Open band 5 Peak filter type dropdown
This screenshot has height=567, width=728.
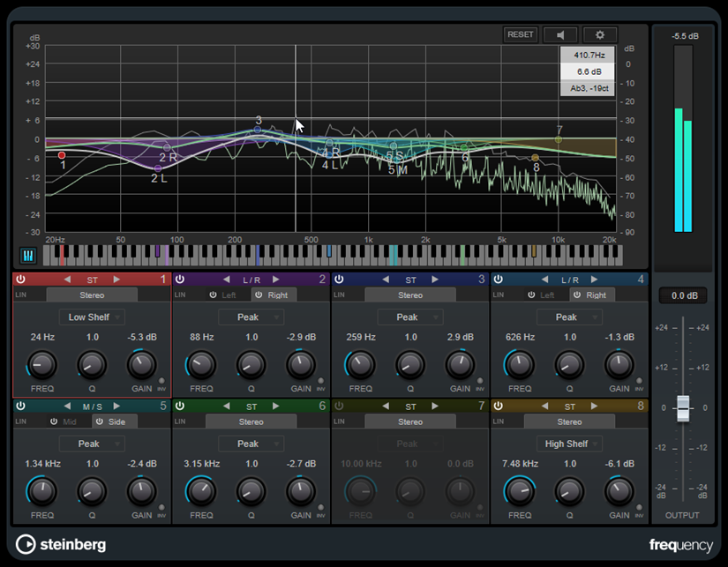[92, 444]
